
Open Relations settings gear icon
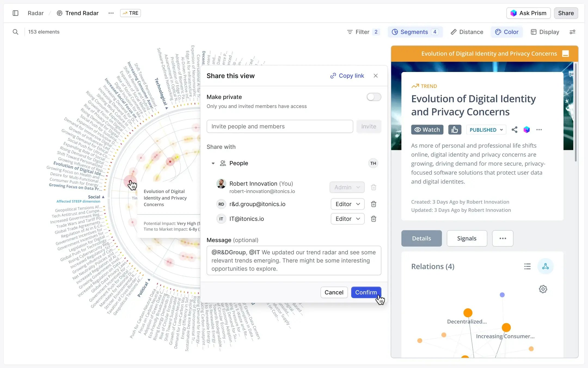coord(543,289)
